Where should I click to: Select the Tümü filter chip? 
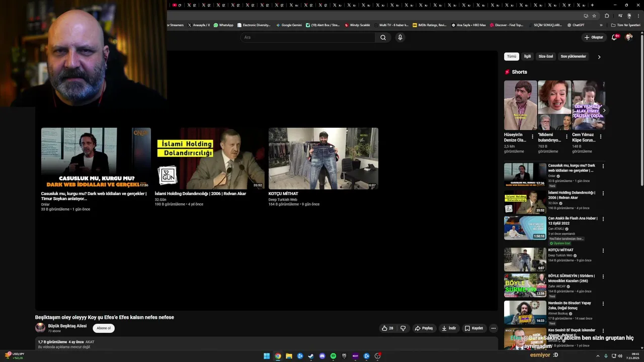[x=511, y=56]
